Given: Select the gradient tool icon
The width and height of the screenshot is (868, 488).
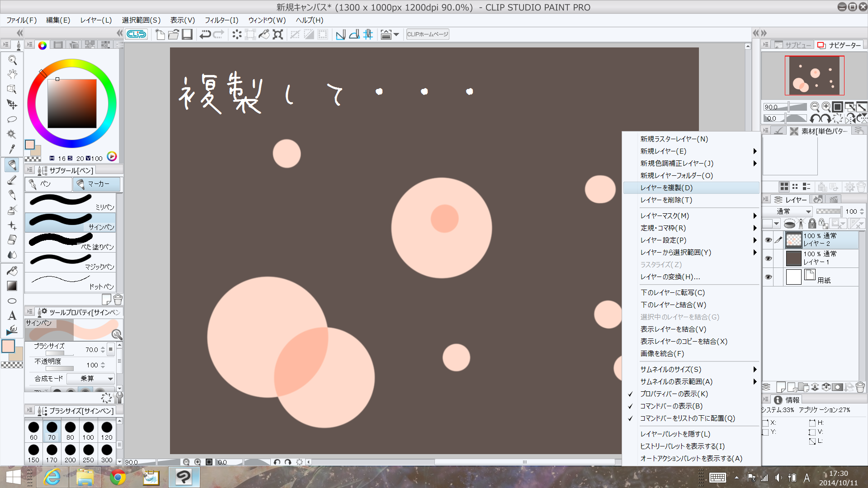Looking at the screenshot, I should coord(12,286).
